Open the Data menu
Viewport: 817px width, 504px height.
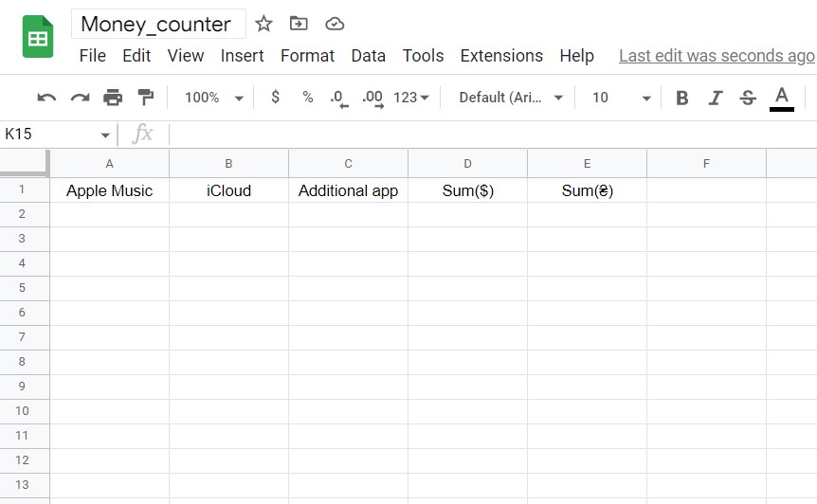point(369,56)
